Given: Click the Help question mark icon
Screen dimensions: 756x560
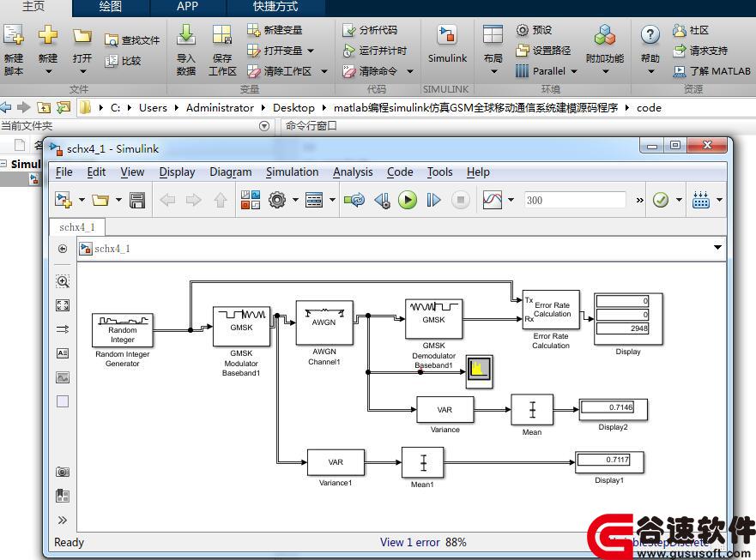Looking at the screenshot, I should coord(650,35).
